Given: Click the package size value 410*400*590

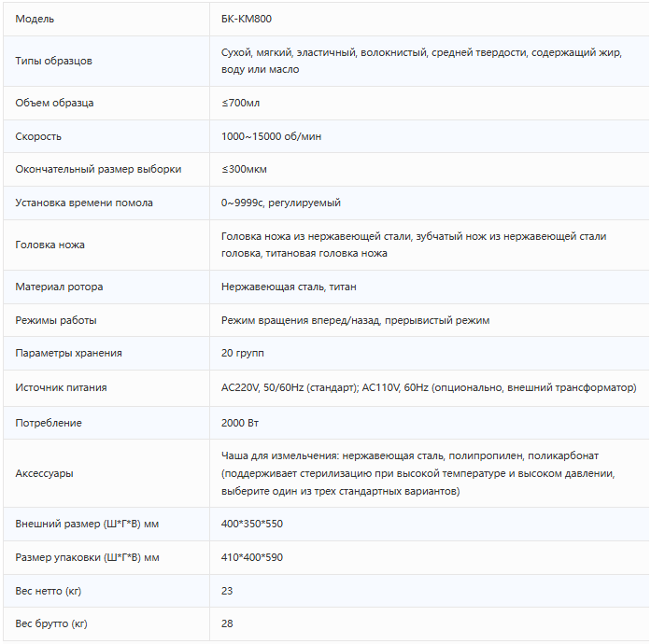Looking at the screenshot, I should pos(252,557).
